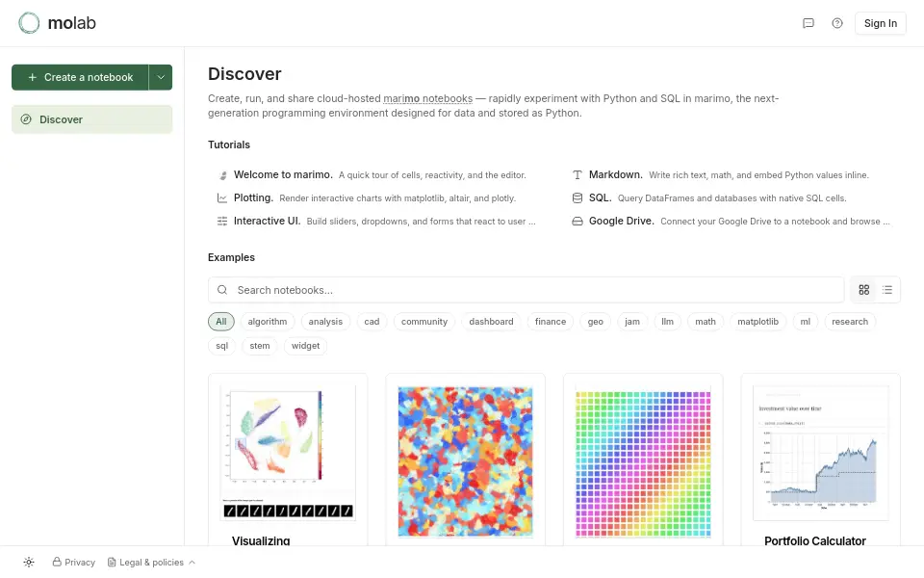Click the SQL database icon
The width and height of the screenshot is (924, 578).
click(577, 198)
